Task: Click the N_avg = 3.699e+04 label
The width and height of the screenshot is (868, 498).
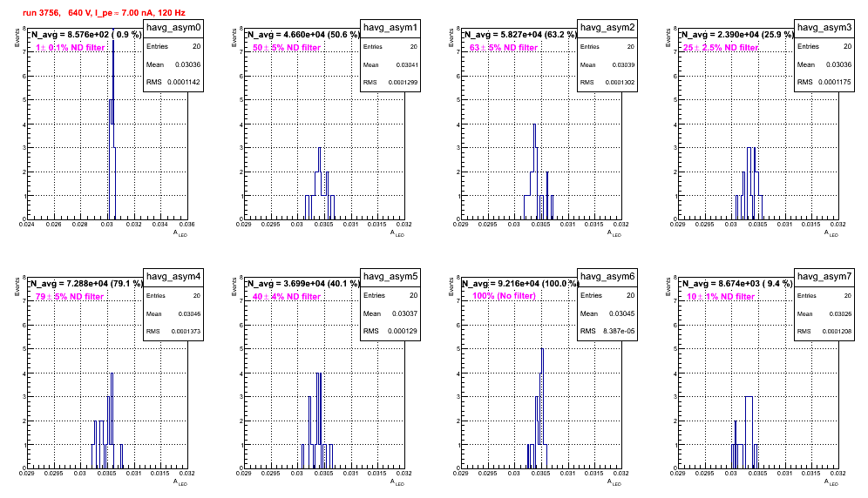Action: point(302,284)
